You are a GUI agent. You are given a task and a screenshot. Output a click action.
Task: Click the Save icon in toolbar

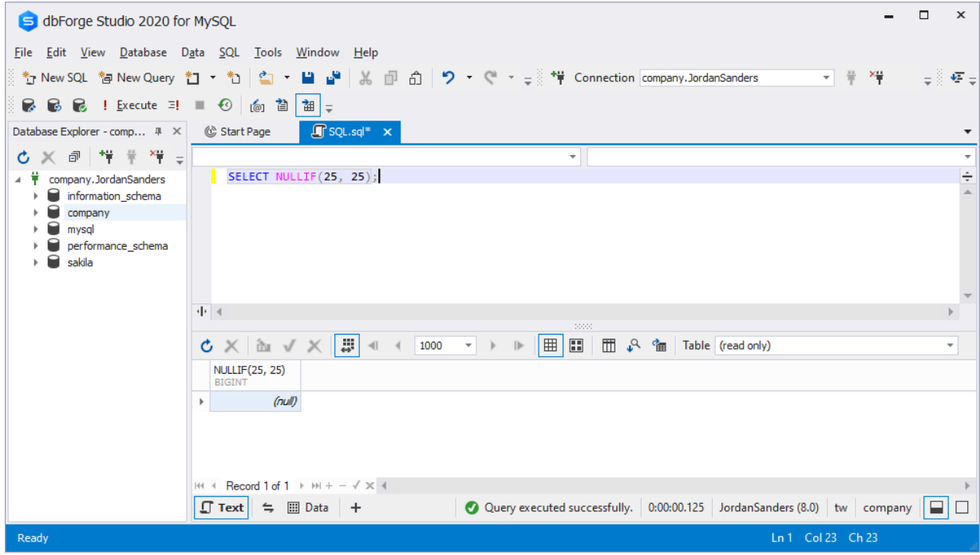click(308, 77)
